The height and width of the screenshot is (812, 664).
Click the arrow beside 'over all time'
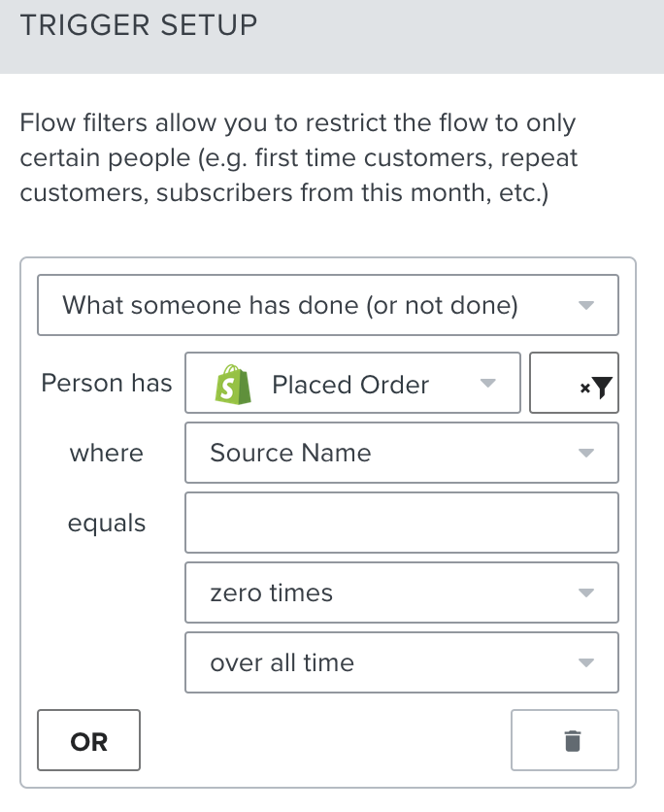click(585, 663)
